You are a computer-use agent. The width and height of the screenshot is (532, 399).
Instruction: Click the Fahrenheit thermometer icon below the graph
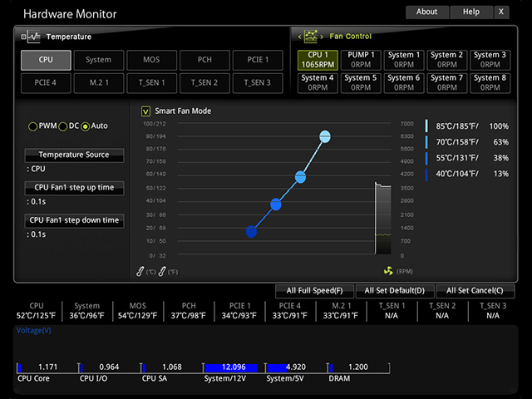[162, 271]
